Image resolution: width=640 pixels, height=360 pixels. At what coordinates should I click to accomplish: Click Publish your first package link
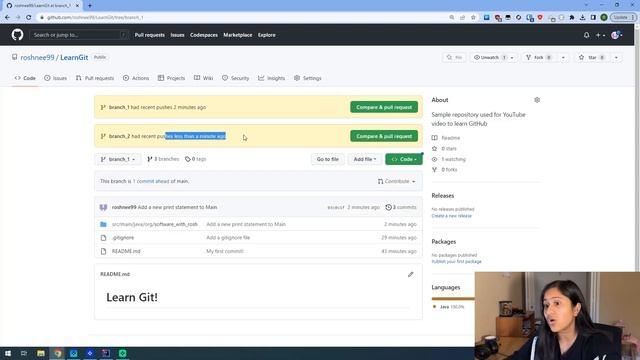[x=456, y=262]
